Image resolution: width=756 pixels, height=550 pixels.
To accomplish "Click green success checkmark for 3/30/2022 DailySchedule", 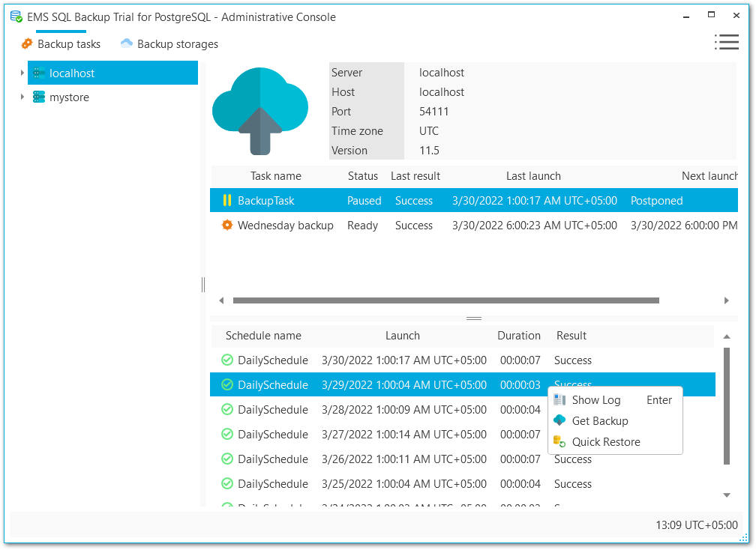I will coord(227,360).
